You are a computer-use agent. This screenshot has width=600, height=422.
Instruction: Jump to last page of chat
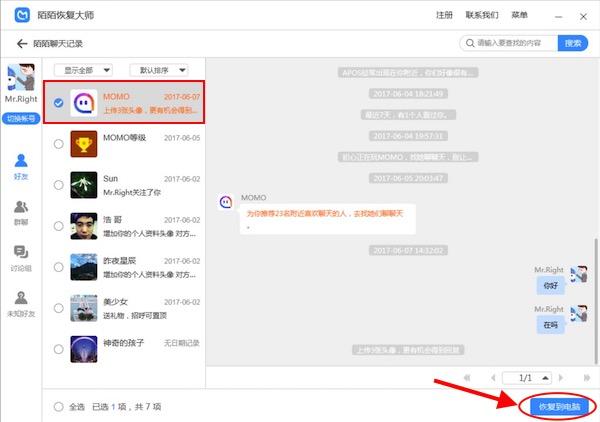pyautogui.click(x=587, y=378)
